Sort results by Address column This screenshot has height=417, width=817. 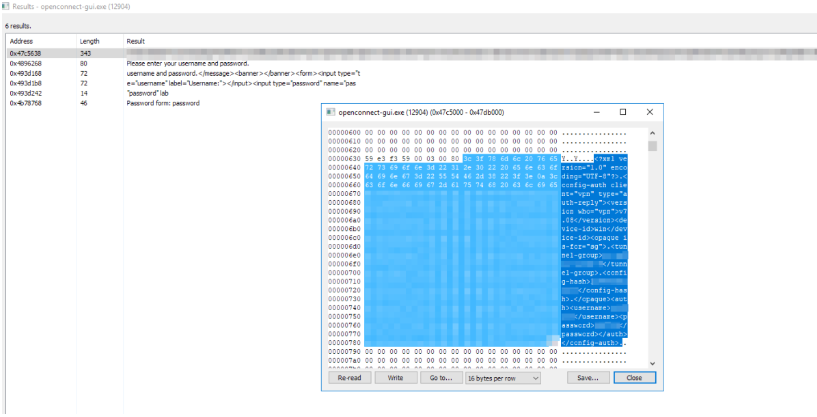click(40, 41)
